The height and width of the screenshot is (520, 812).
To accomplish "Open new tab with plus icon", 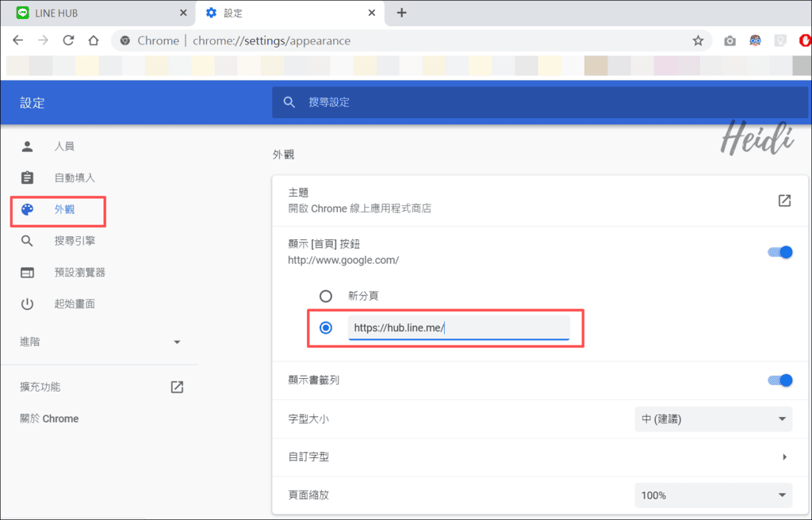I will pyautogui.click(x=401, y=13).
